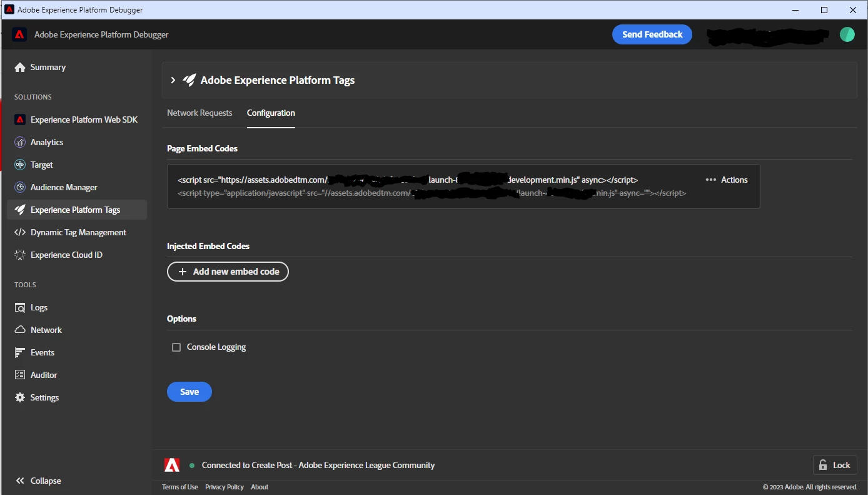The height and width of the screenshot is (495, 868).
Task: Click the green connection status dot
Action: [x=192, y=466]
